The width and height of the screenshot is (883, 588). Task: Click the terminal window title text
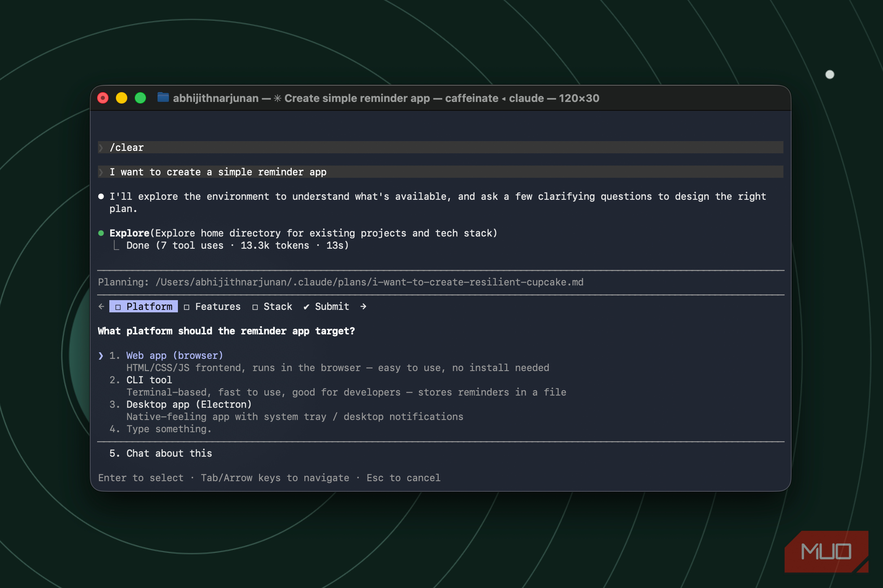coord(386,98)
